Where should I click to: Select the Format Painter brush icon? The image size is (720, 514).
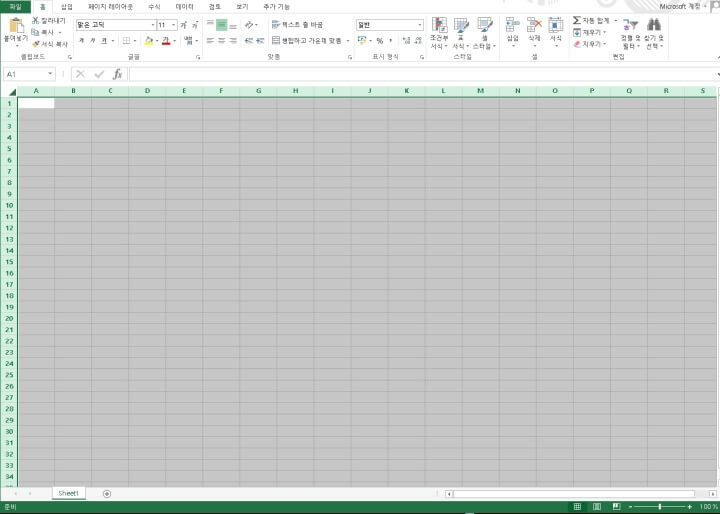[x=36, y=44]
